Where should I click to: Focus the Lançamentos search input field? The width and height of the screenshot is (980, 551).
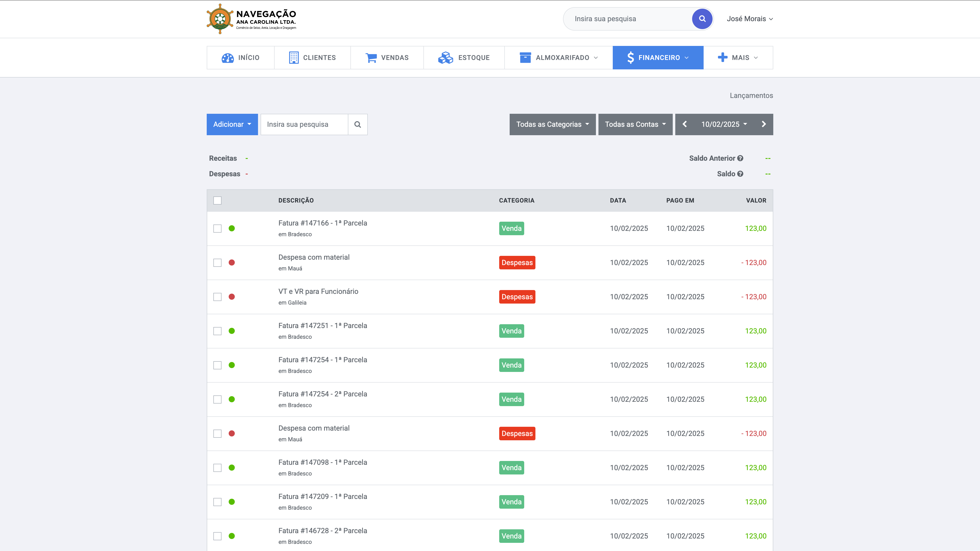[304, 124]
